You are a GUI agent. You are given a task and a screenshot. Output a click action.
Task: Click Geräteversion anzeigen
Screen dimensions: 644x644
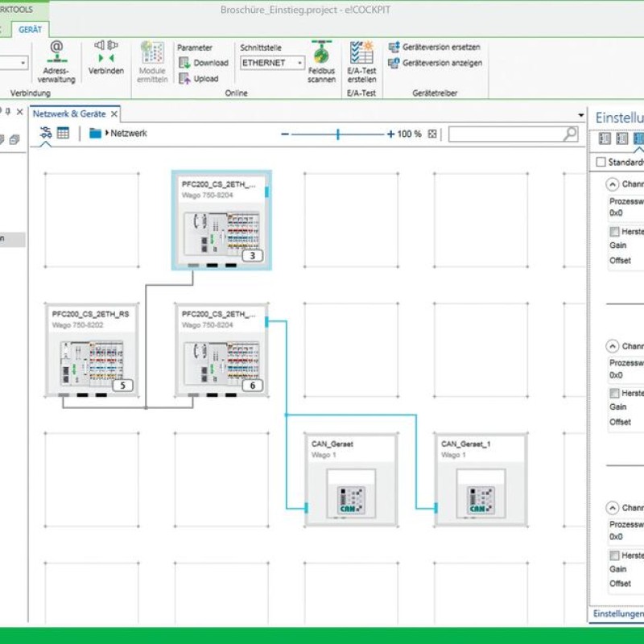point(436,63)
